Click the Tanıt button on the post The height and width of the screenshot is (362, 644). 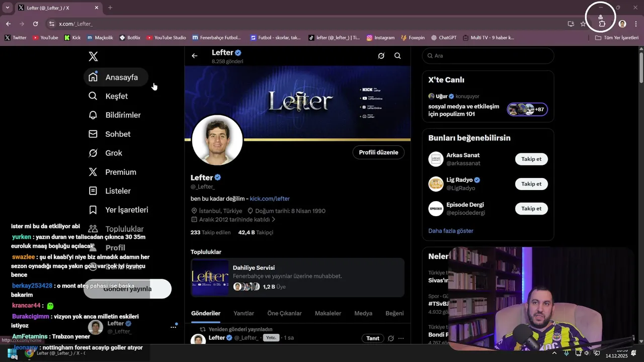[x=373, y=338]
